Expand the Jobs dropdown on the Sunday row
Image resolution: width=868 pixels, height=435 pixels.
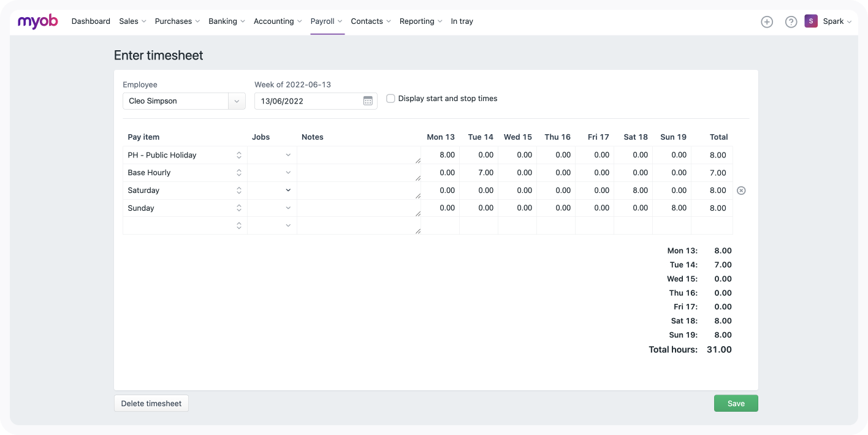[x=287, y=208]
